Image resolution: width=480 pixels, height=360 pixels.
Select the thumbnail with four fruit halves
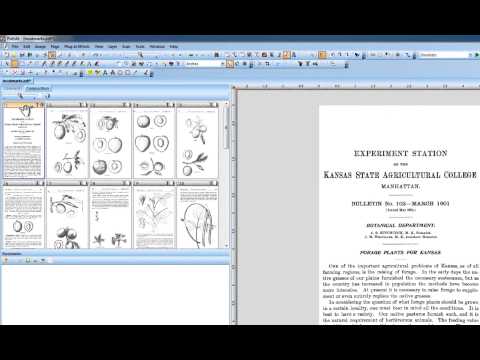pos(154,141)
